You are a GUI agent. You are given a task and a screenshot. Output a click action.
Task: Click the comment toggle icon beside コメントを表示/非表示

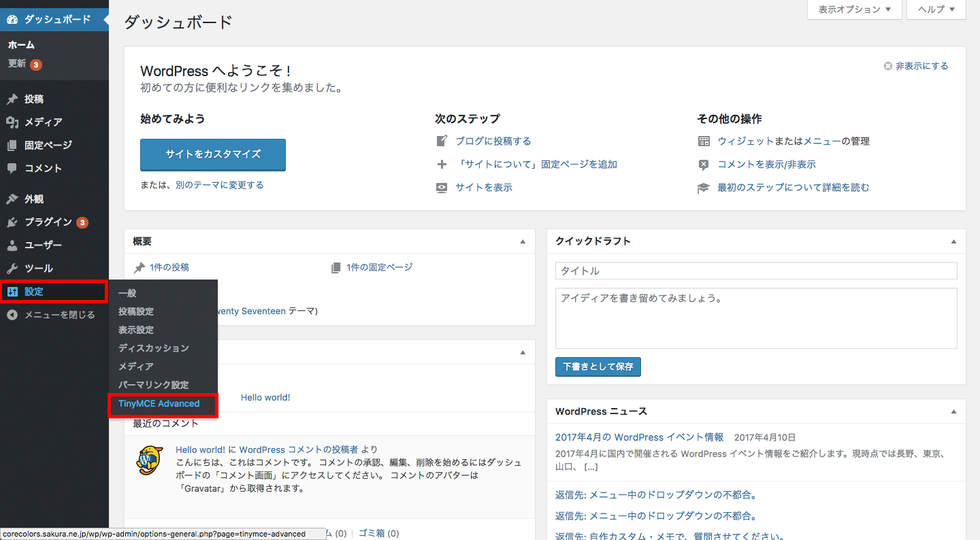tap(704, 165)
